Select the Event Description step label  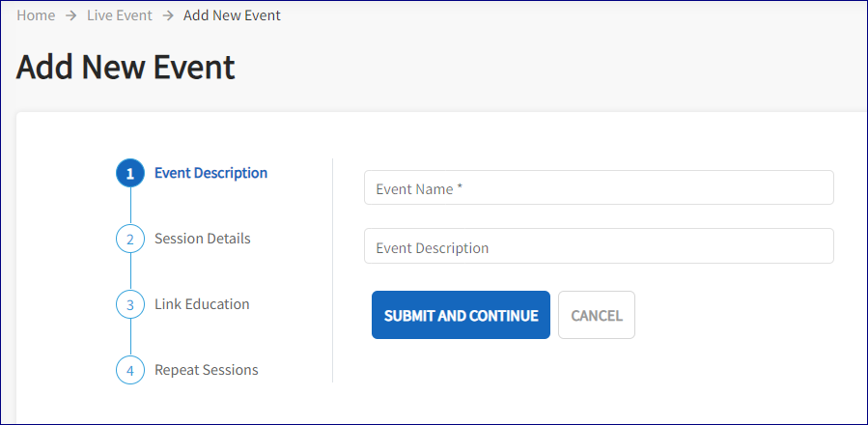pyautogui.click(x=210, y=173)
